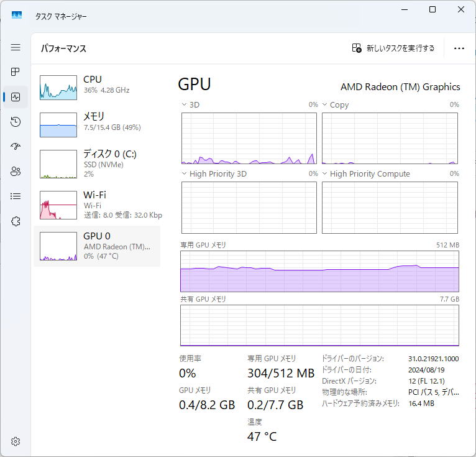Select the Performance page icon

pos(16,97)
